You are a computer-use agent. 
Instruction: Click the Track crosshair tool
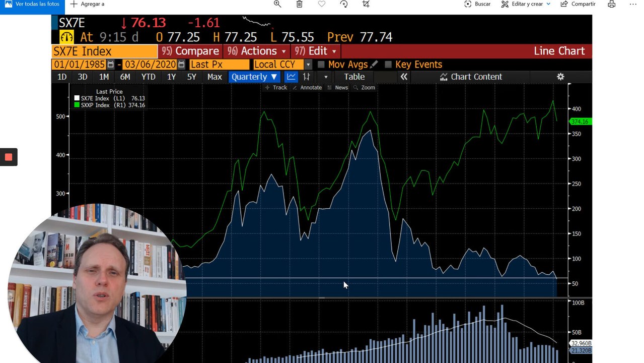[276, 88]
